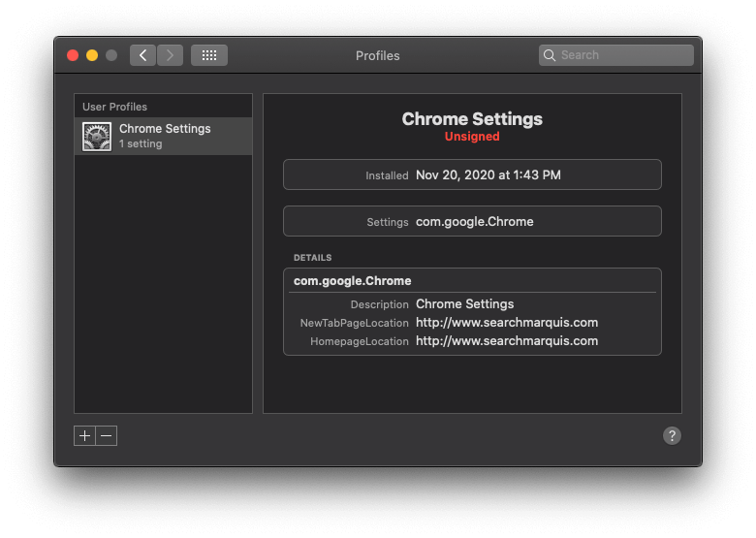
Task: Click the Profiles window title
Action: (378, 56)
